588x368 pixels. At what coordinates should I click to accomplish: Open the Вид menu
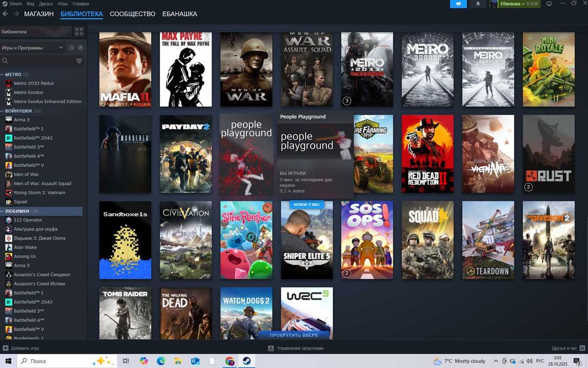pos(31,4)
